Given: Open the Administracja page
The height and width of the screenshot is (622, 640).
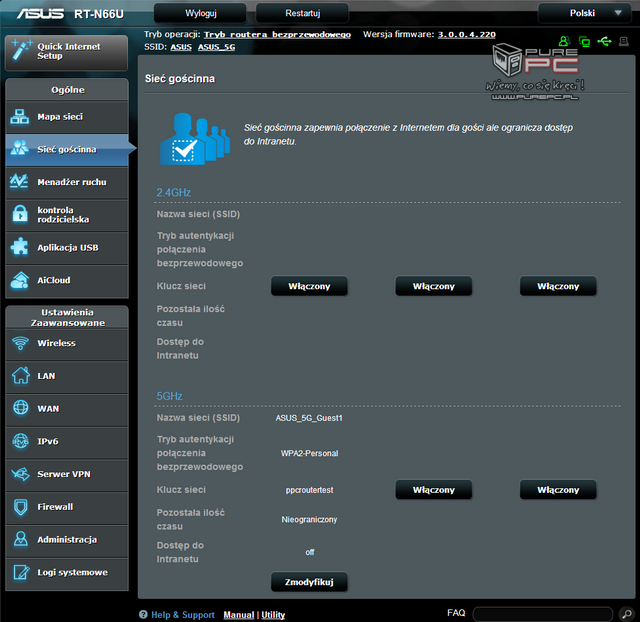Looking at the screenshot, I should click(67, 540).
